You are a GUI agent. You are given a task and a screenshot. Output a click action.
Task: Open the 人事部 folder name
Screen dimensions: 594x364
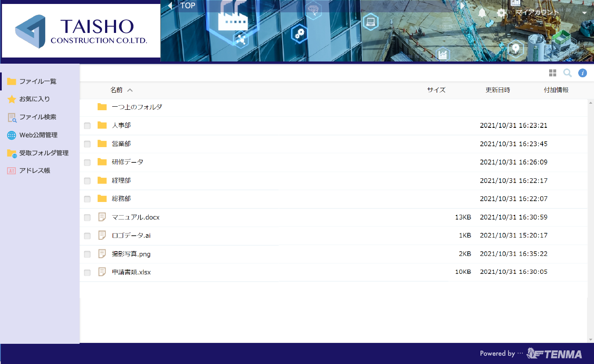coord(121,126)
